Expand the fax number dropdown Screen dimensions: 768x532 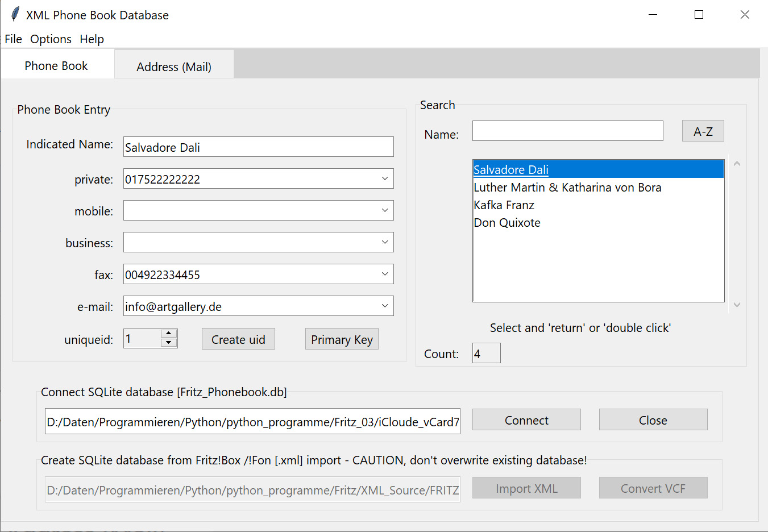[x=385, y=275]
